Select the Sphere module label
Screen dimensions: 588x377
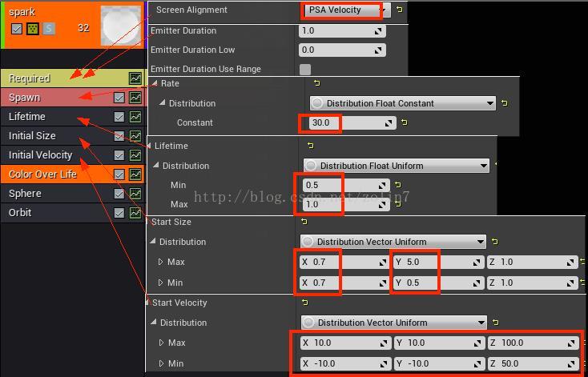point(25,194)
